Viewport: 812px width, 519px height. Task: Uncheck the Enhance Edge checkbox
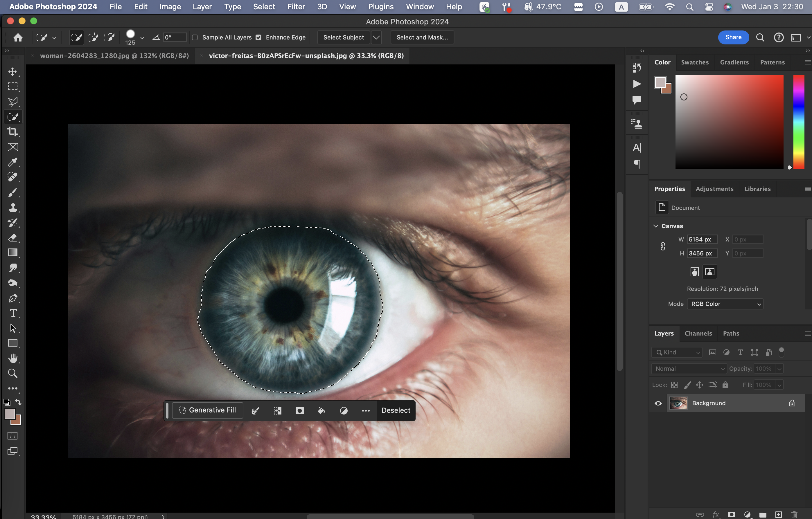259,37
